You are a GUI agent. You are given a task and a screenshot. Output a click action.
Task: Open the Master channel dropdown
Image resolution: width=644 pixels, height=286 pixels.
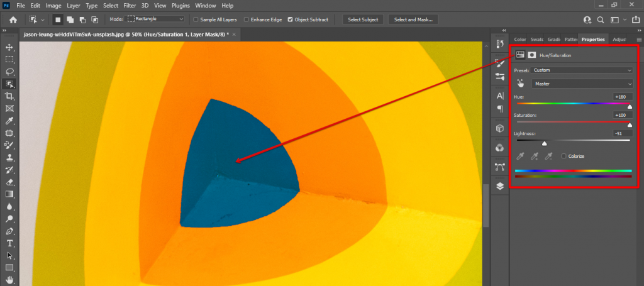(x=582, y=83)
